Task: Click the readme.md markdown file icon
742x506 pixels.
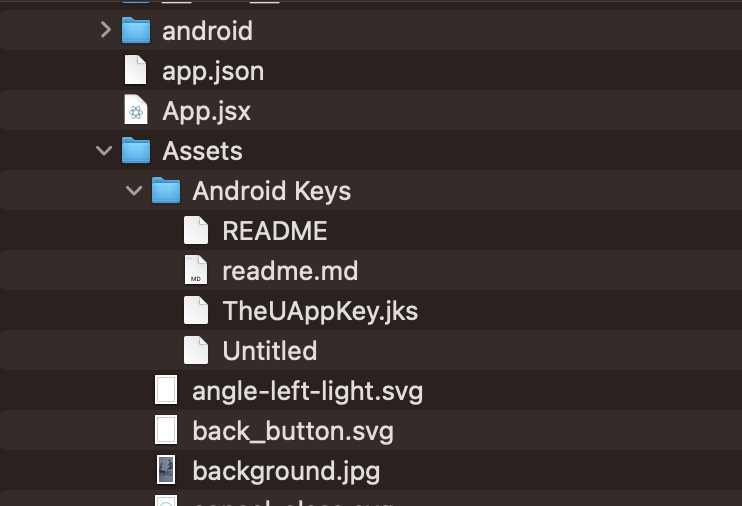Action: click(196, 271)
